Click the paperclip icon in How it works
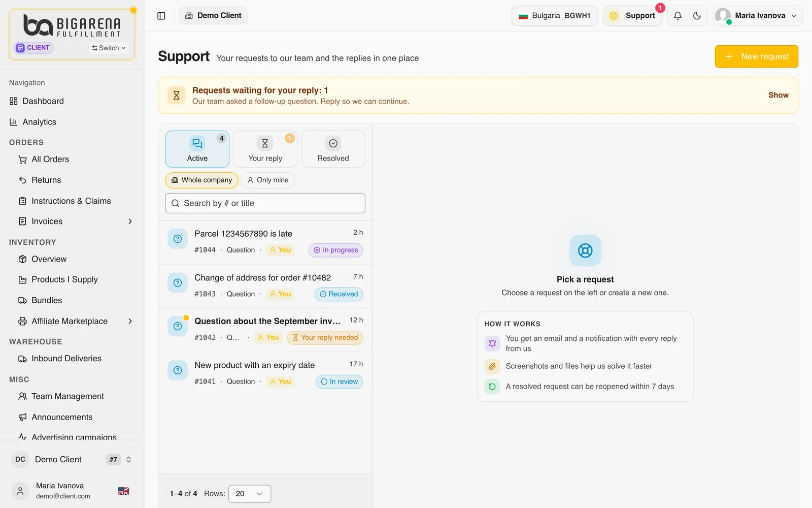 (492, 366)
